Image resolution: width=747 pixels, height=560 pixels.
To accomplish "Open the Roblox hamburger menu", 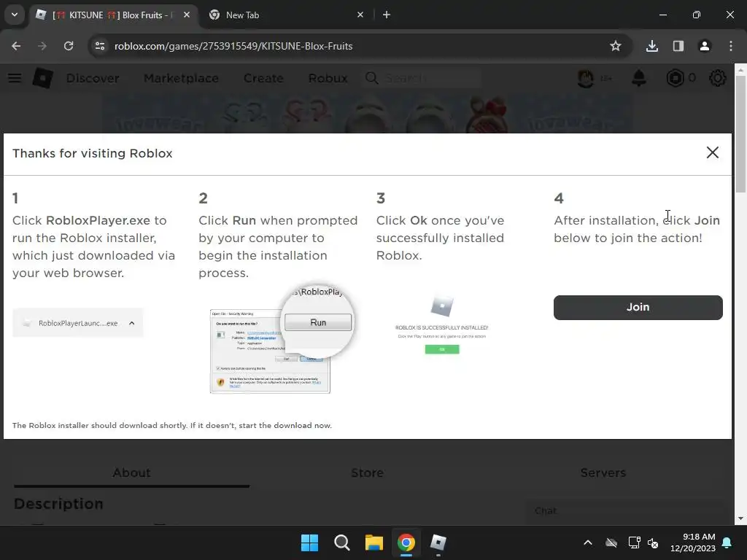I will (x=15, y=78).
